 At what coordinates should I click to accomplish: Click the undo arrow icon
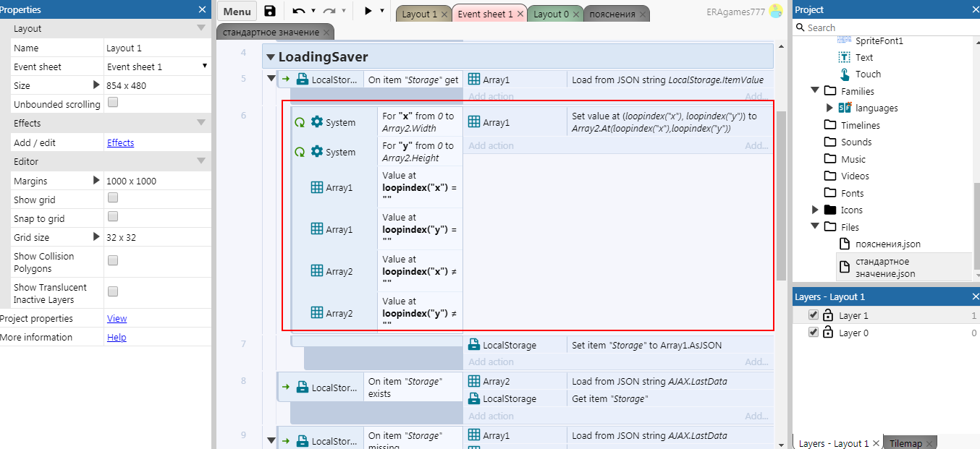[298, 11]
